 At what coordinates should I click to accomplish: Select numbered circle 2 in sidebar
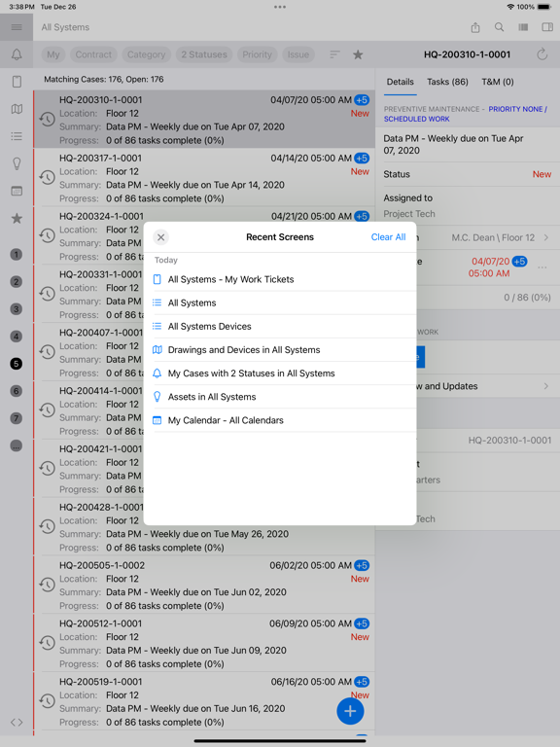pos(17,281)
